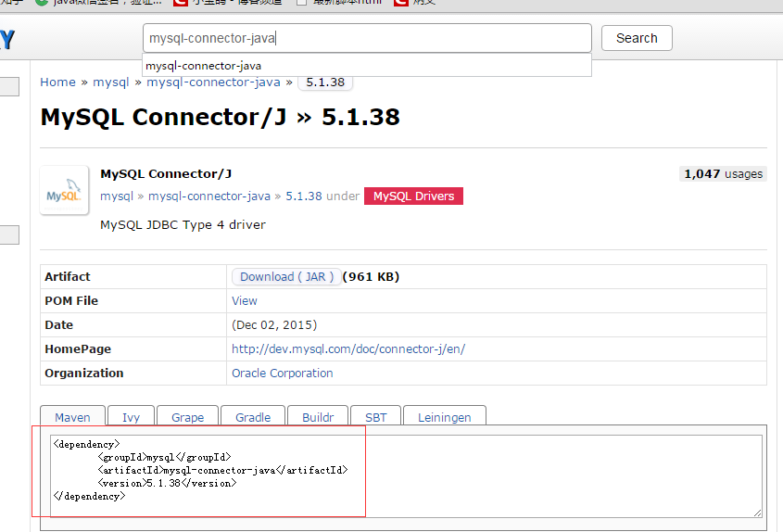This screenshot has height=532, width=783.
Task: Click the bold MySQL Connector/J artifact name
Action: (x=166, y=174)
